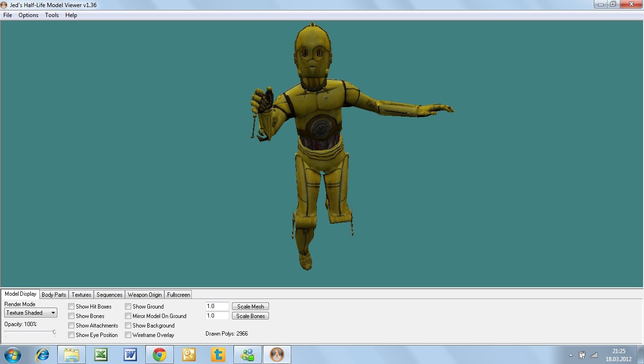This screenshot has width=644, height=364.
Task: Enable Show Hit Boxes
Action: 72,307
